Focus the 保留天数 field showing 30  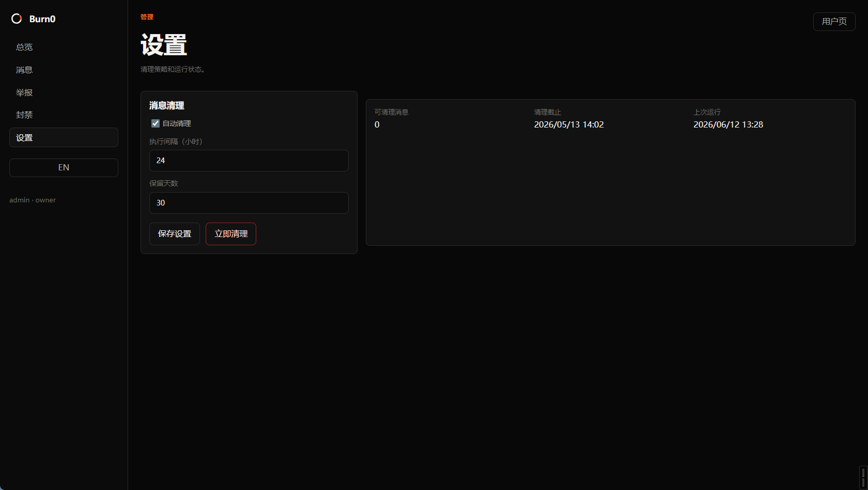pyautogui.click(x=249, y=203)
